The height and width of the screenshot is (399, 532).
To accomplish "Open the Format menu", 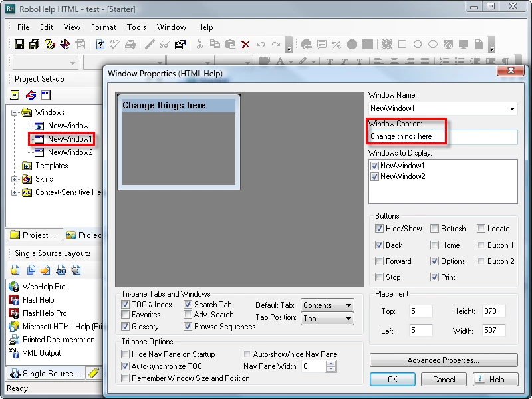I will point(104,27).
